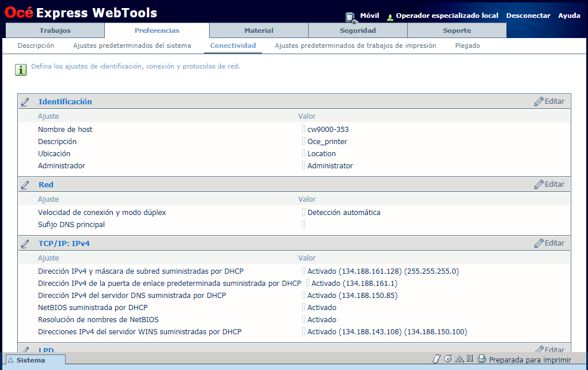Click NetBIOS suministrada por DHCP setting
The width and height of the screenshot is (588, 370).
click(x=93, y=307)
